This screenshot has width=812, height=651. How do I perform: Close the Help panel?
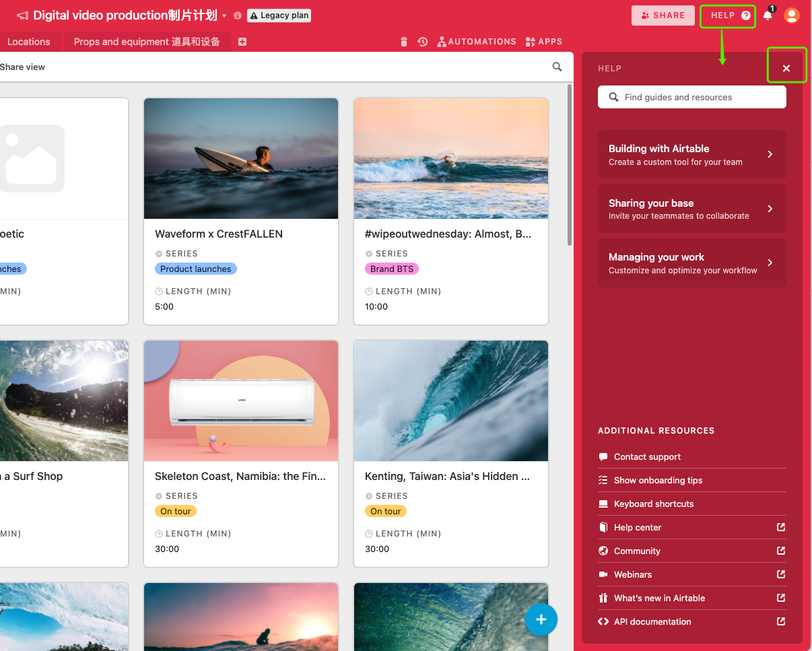click(786, 68)
